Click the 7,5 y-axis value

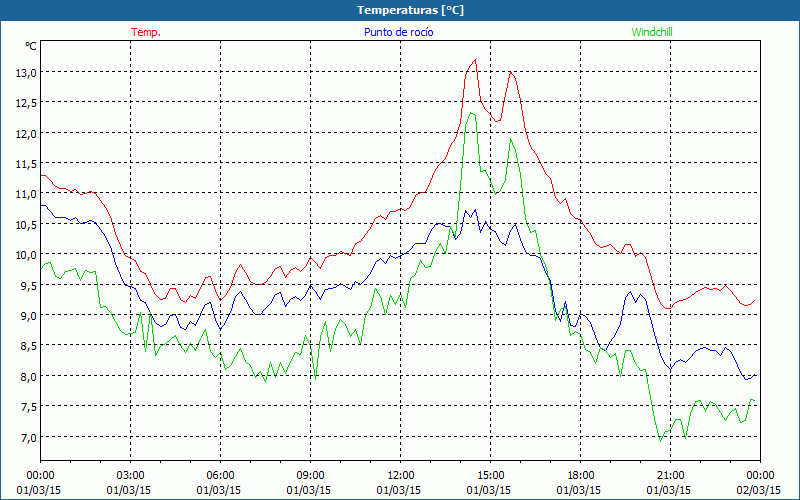[x=29, y=407]
